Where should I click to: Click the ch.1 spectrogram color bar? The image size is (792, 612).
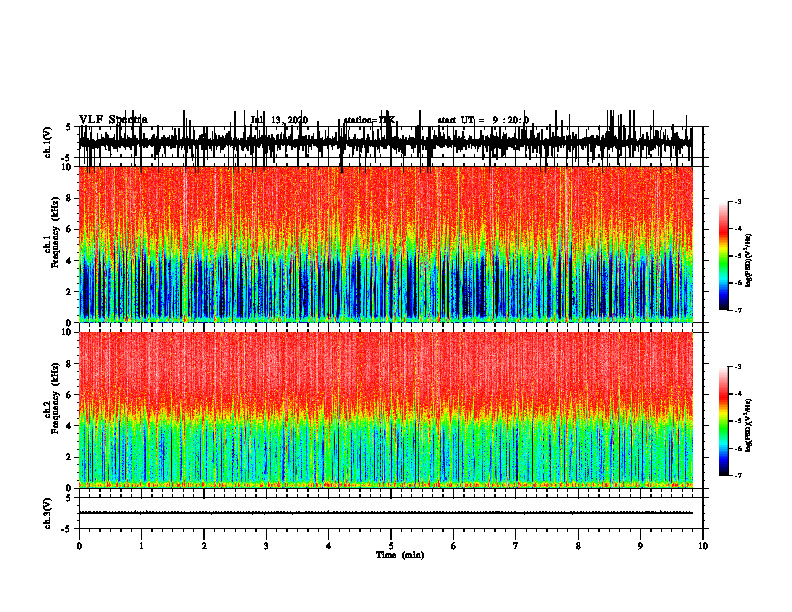pyautogui.click(x=723, y=255)
